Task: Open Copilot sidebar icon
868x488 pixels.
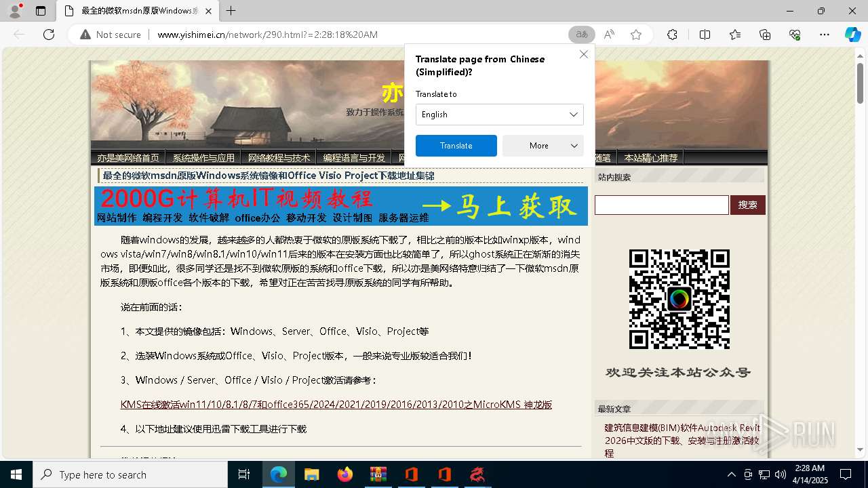Action: point(852,35)
